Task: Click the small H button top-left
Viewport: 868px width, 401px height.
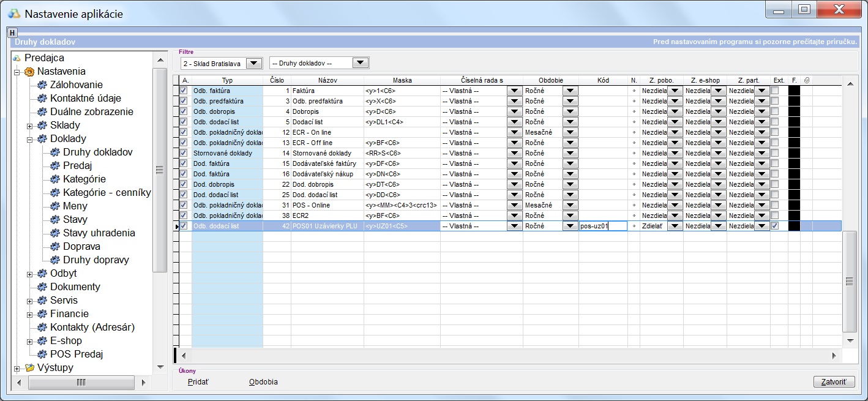Action: tap(12, 32)
